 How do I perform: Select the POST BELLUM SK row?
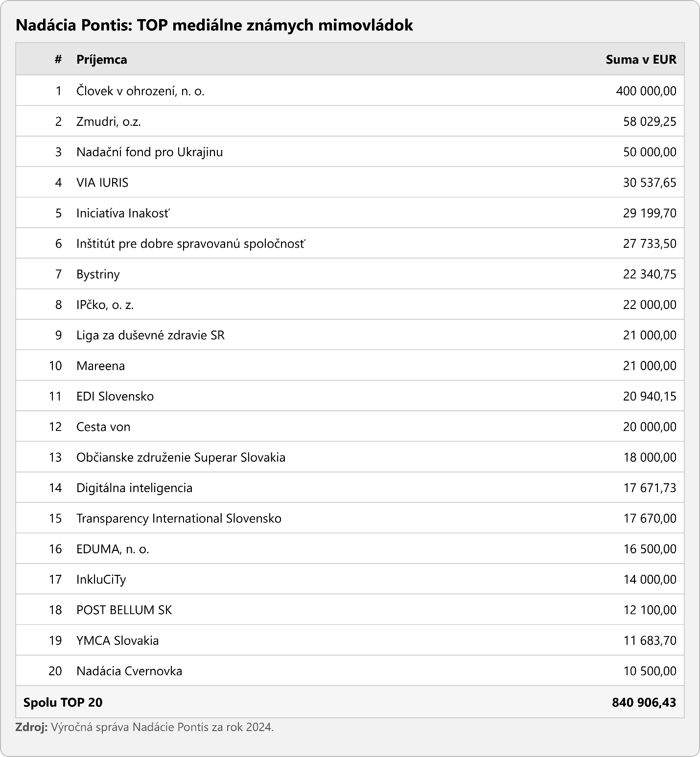pos(124,610)
